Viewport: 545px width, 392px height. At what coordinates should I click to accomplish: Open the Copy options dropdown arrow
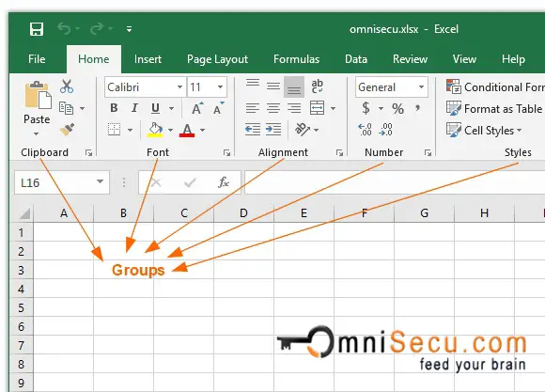click(x=82, y=108)
